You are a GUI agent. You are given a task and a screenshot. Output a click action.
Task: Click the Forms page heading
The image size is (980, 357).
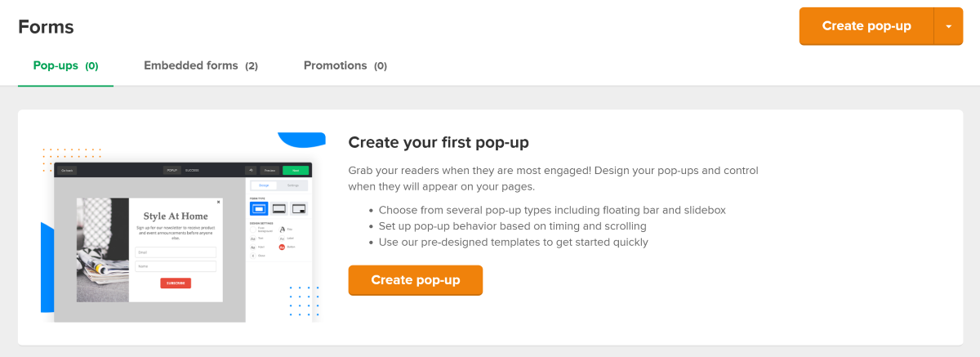tap(46, 27)
